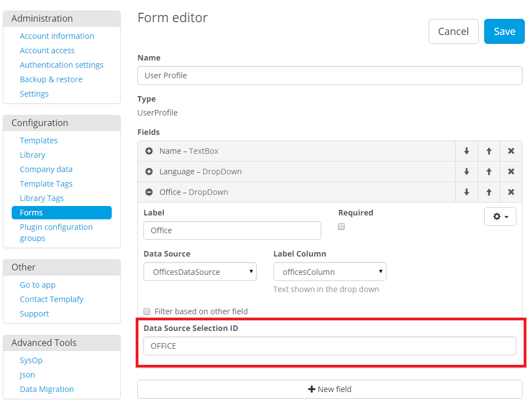Open the Label Column dropdown
Screen dimensions: 532x407
click(330, 272)
